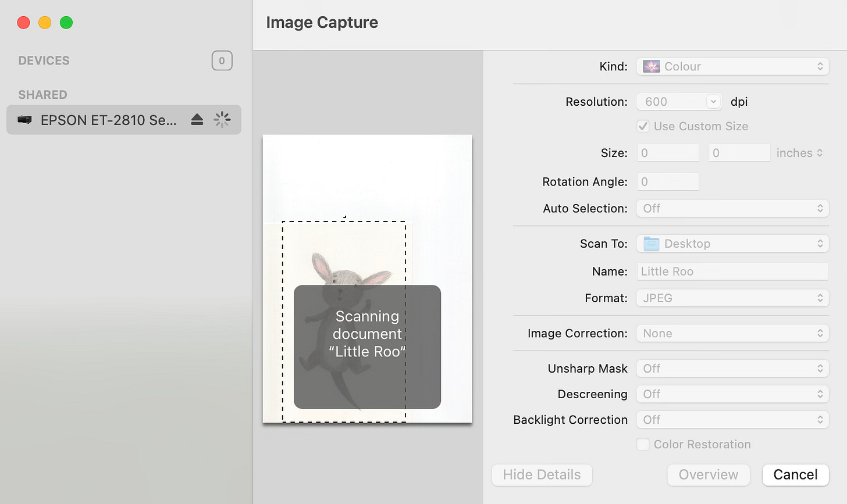This screenshot has height=504, width=847.
Task: Click the scanner device icon in sidebar
Action: (24, 120)
